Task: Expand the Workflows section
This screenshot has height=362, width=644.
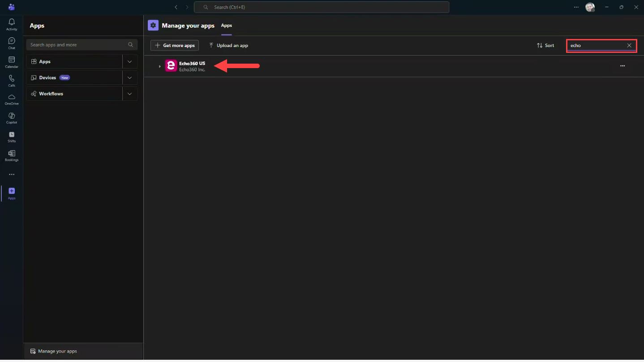Action: (x=129, y=94)
